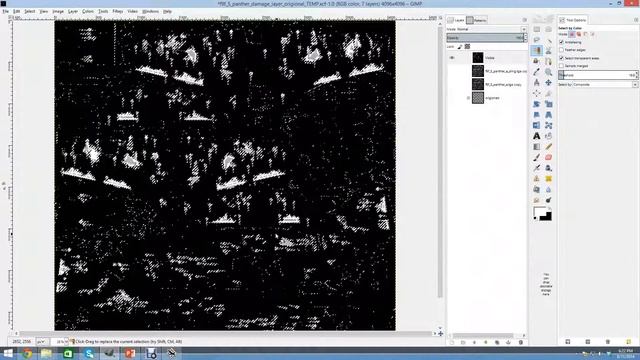Open the Colors menu
The width and height of the screenshot is (640, 360).
click(88, 11)
